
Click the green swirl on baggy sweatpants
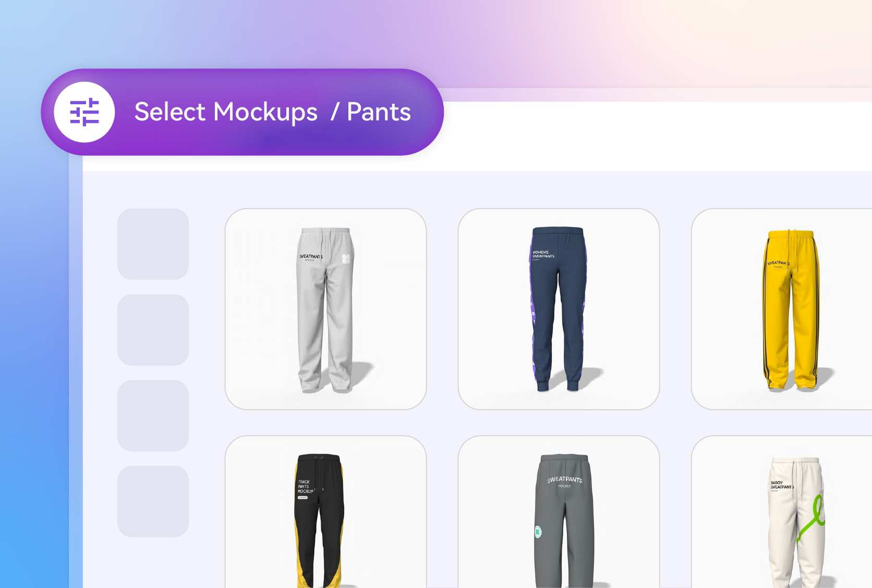point(812,518)
